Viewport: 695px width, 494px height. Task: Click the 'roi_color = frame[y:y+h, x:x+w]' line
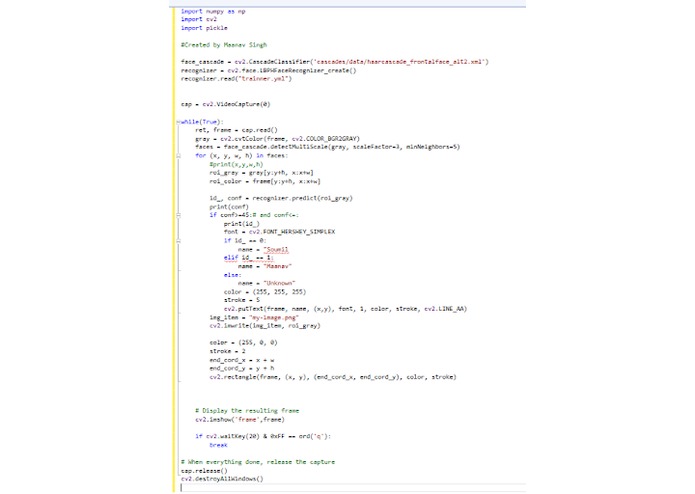pyautogui.click(x=265, y=181)
